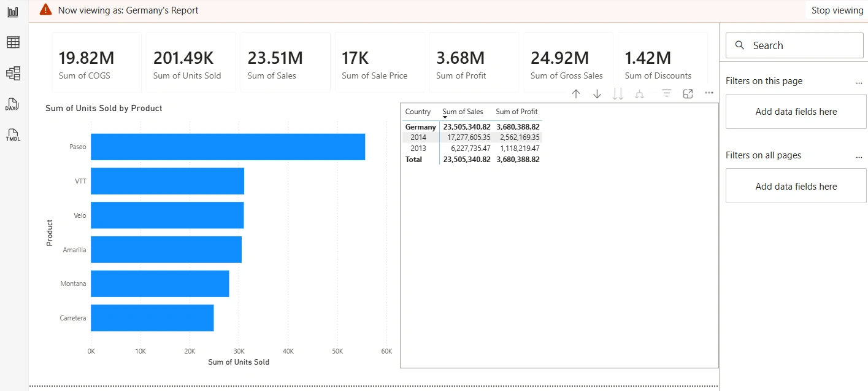Sort matrix by Sum of Sales header
Screen dimensions: 868x391
[463, 112]
